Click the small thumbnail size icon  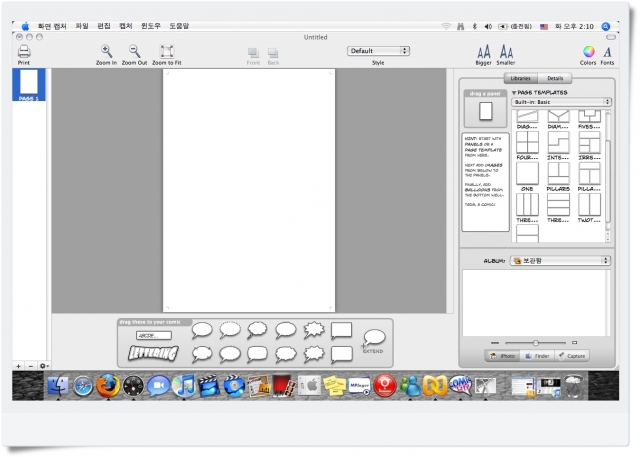coord(495,343)
